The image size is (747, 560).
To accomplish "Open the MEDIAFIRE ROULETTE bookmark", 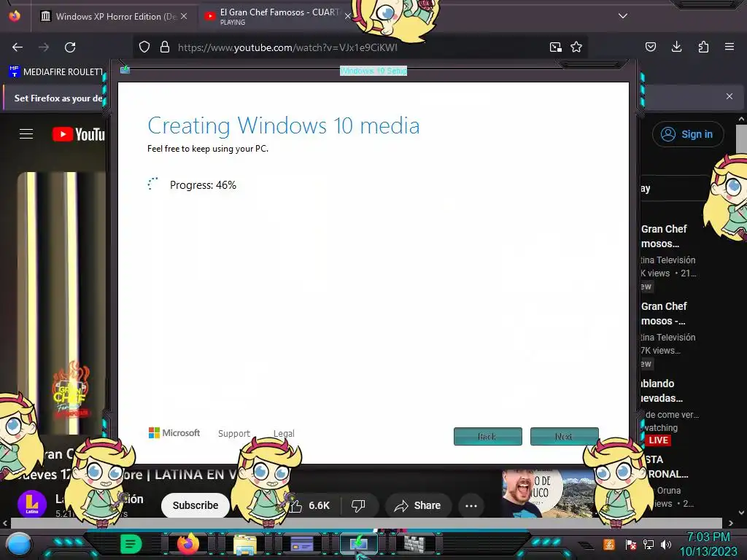I will (x=56, y=72).
